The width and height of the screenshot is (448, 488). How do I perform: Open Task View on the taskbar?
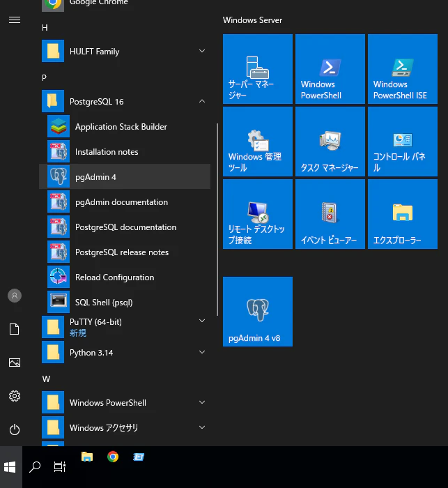[x=59, y=467]
